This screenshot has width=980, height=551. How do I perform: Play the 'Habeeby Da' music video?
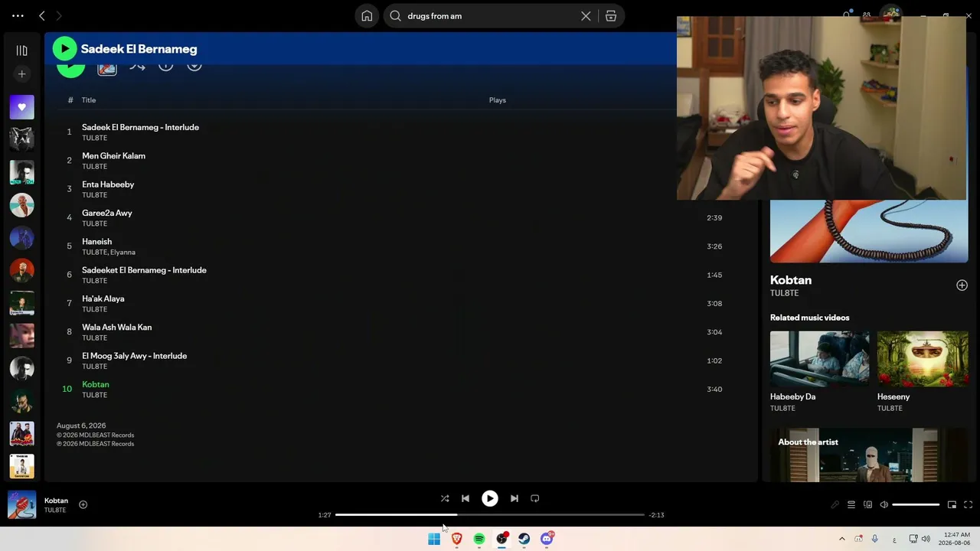pyautogui.click(x=819, y=359)
